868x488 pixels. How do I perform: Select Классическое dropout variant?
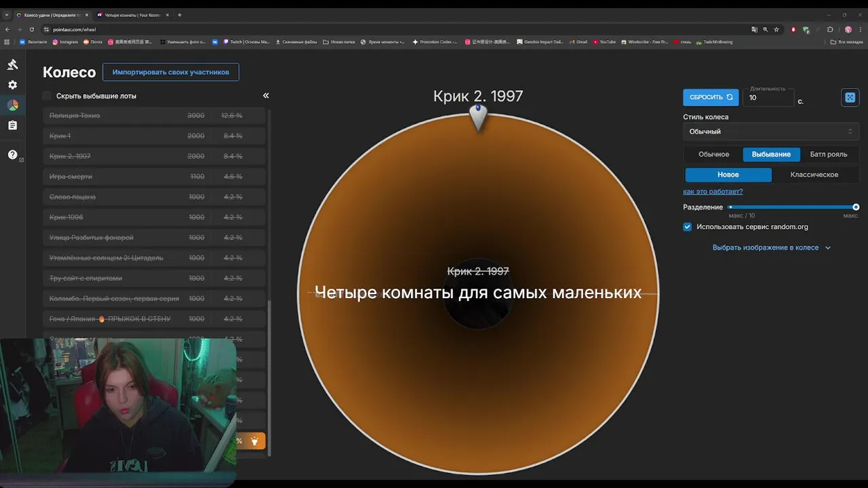click(x=814, y=175)
